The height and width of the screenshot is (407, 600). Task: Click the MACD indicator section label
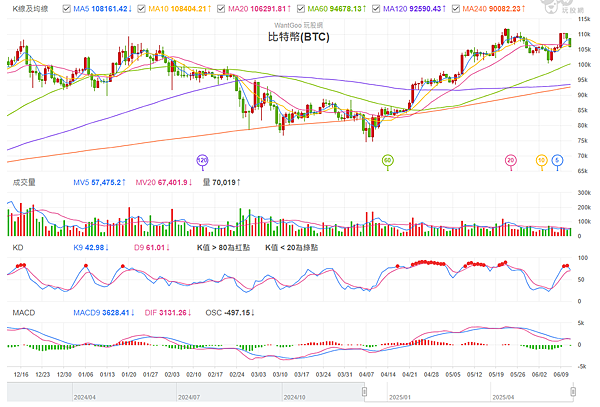click(24, 313)
